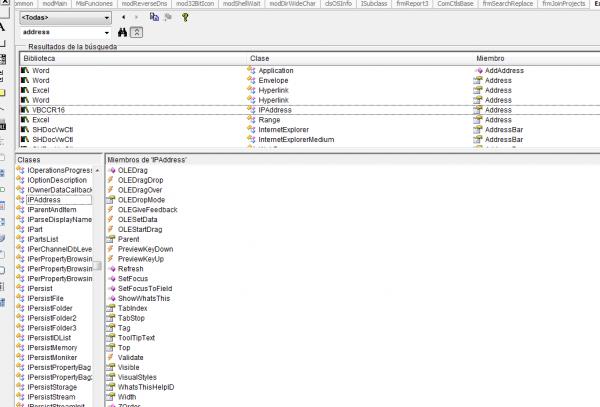This screenshot has height=407, width=600.
Task: Go back with the left arrow button
Action: 123,17
